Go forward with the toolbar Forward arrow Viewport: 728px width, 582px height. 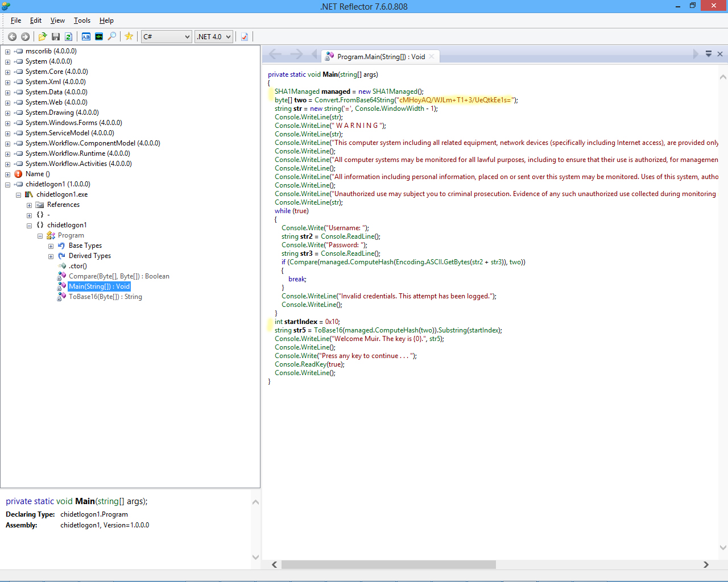coord(25,36)
